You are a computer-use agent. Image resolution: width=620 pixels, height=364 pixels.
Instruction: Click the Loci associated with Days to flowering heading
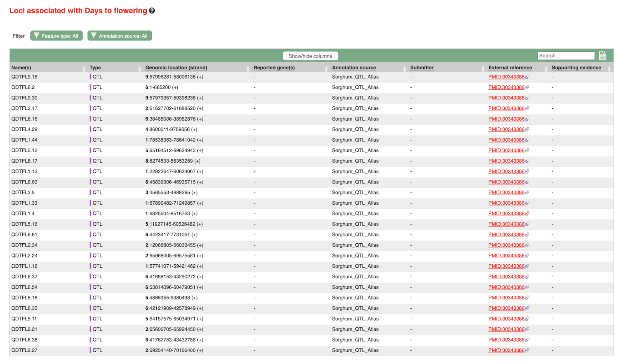coord(78,11)
